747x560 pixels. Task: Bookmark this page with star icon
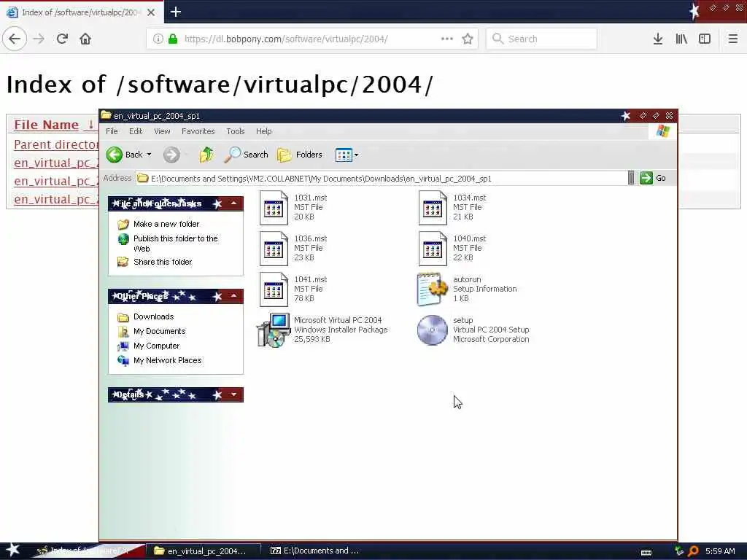tap(468, 39)
